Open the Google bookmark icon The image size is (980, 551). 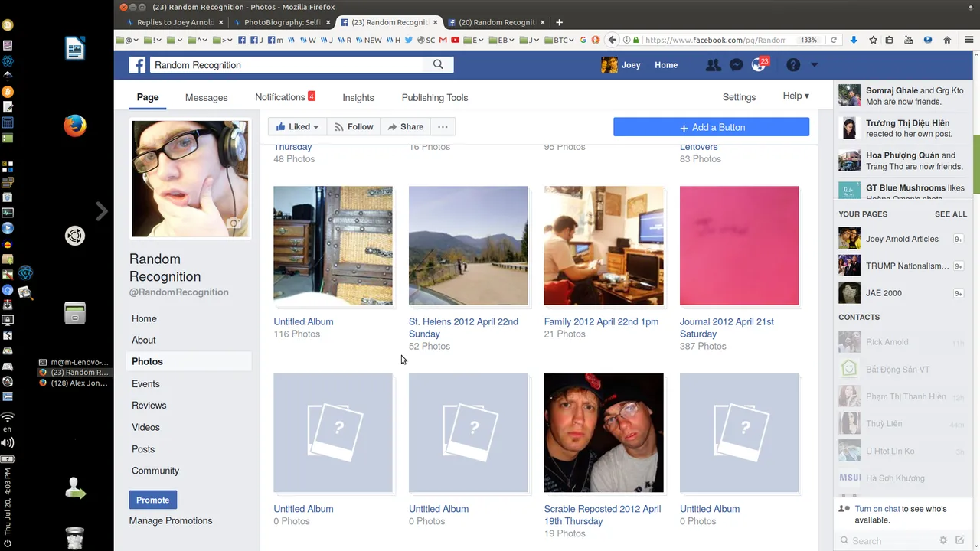[583, 40]
